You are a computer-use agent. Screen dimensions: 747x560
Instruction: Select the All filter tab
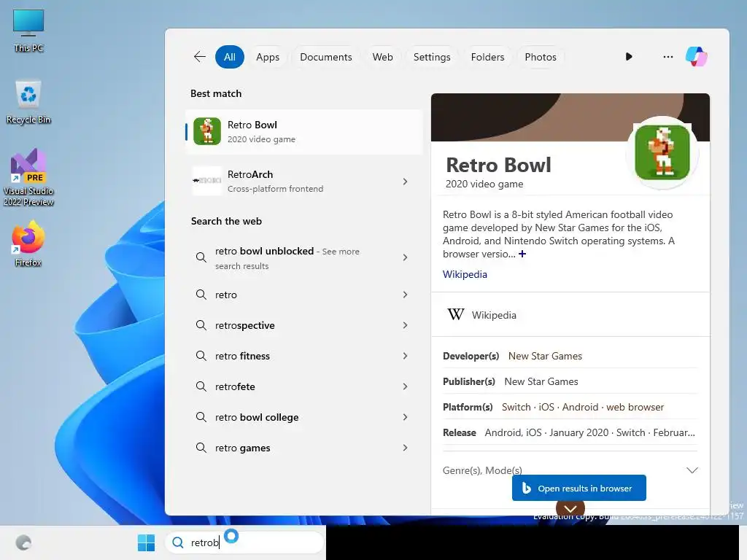coord(230,57)
